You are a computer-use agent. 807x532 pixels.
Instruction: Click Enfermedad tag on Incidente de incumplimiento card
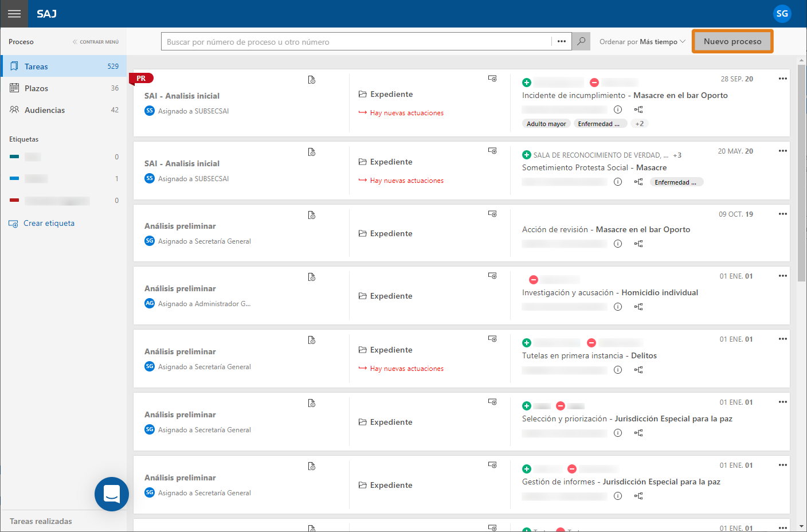click(600, 124)
